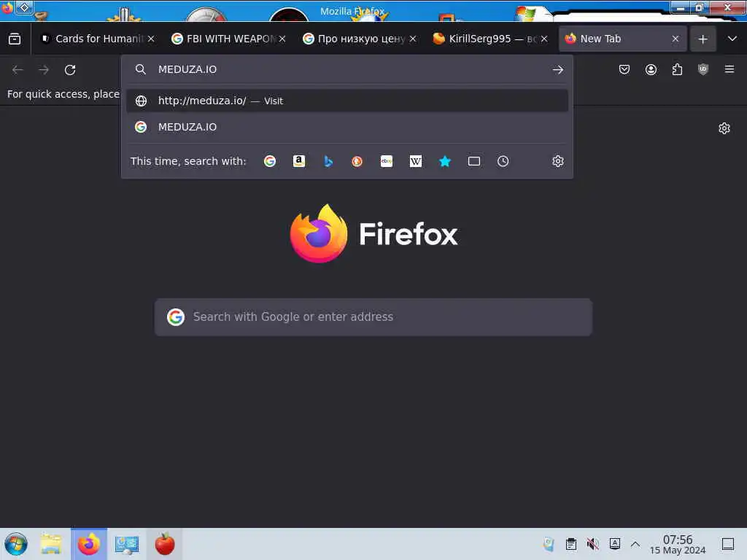Focus Search with Google or enter address box
The height and width of the screenshot is (560, 747).
click(373, 317)
